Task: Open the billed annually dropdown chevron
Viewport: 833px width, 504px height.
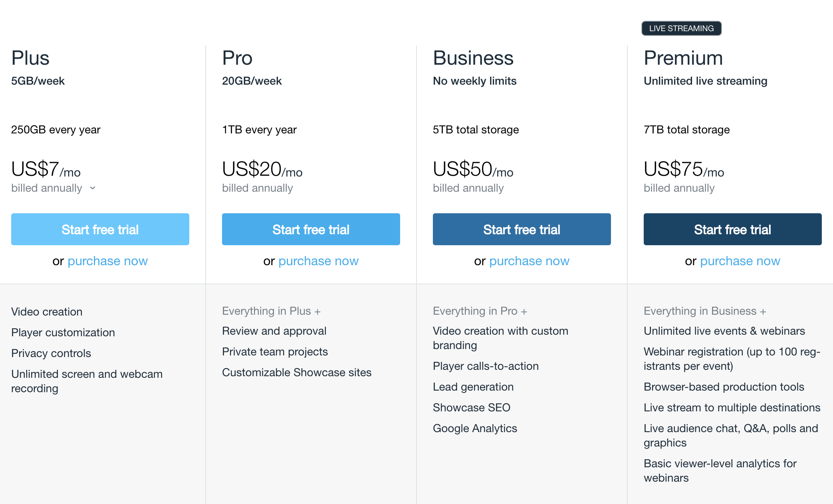Action: point(93,188)
